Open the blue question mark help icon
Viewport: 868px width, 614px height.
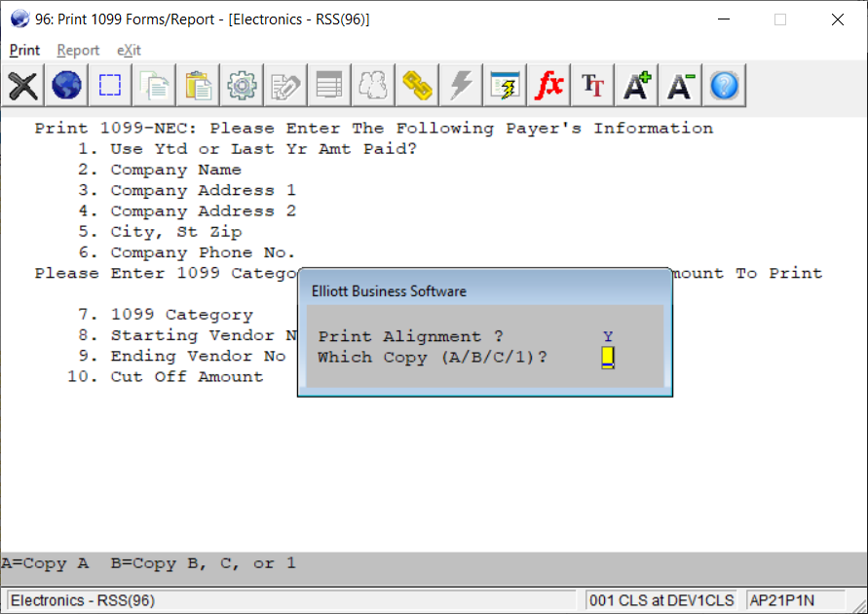[724, 85]
